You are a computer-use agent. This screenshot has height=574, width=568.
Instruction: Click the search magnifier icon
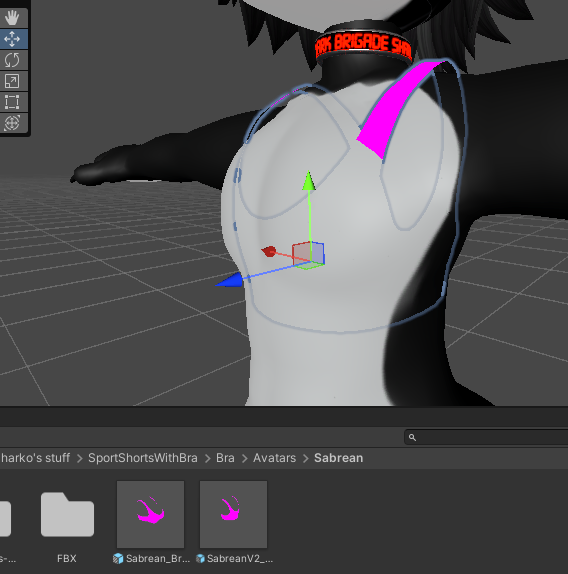click(x=412, y=437)
